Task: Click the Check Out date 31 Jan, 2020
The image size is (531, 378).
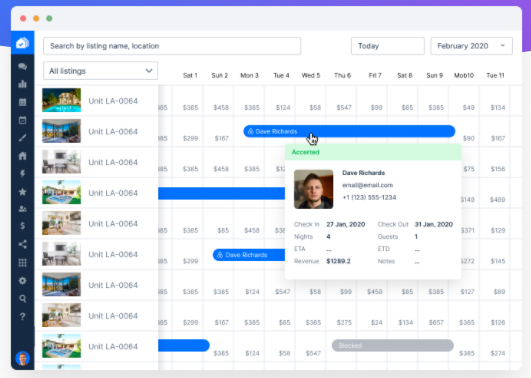Action: pos(433,224)
